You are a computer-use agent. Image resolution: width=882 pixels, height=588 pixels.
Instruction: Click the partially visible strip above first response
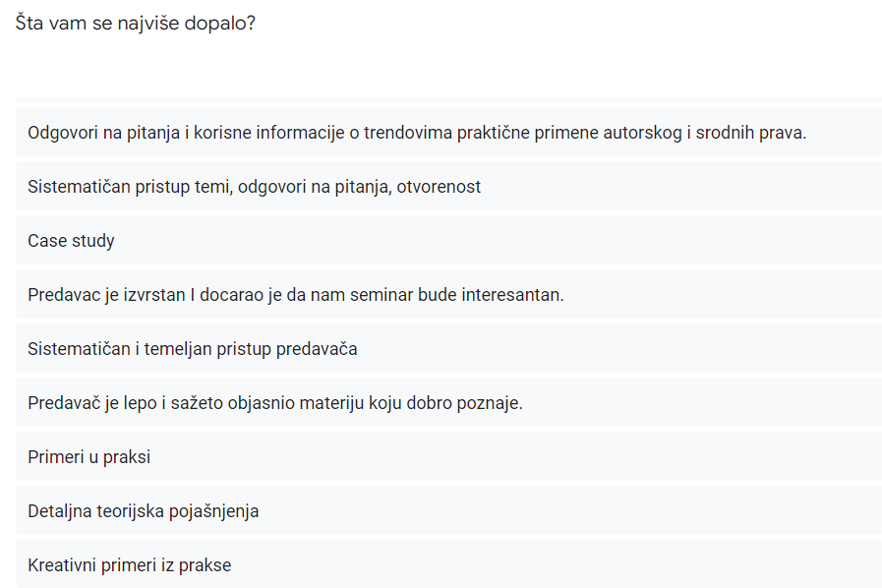tap(448, 98)
